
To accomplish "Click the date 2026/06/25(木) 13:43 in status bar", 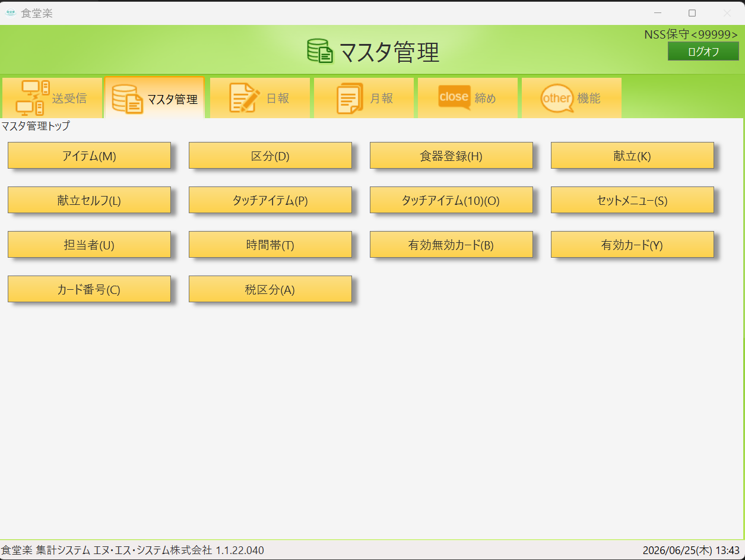I will pos(691,550).
